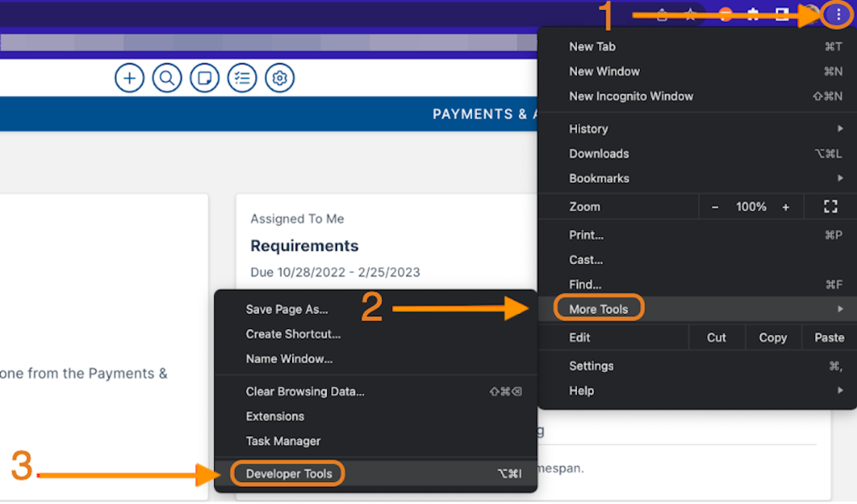Open Downloads from the menu

click(598, 153)
